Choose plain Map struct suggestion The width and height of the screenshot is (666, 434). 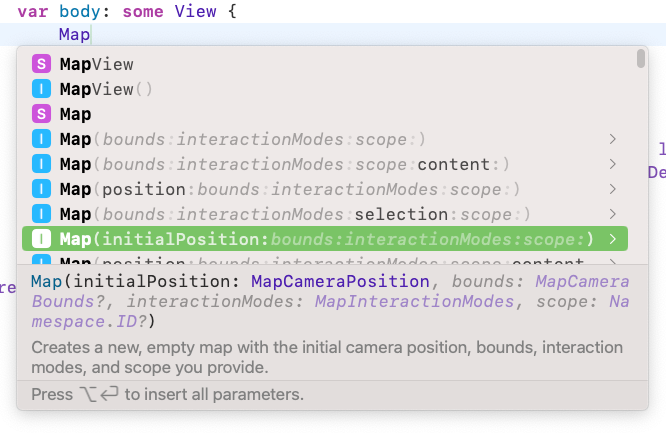[75, 114]
